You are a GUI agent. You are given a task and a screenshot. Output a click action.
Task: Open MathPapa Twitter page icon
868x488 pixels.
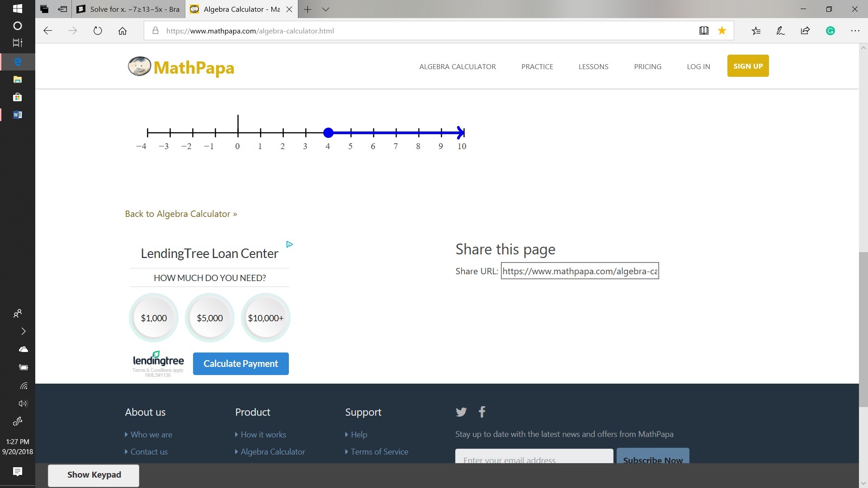[461, 412]
